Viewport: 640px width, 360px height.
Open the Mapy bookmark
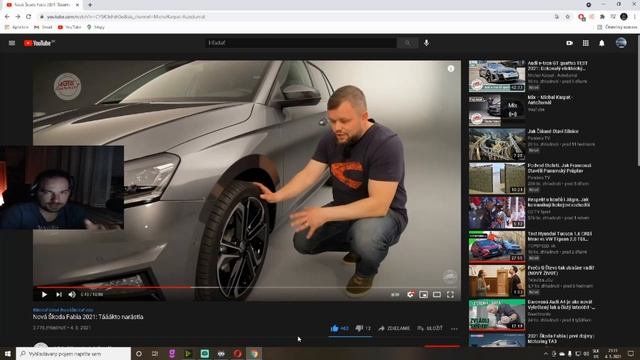click(x=96, y=27)
